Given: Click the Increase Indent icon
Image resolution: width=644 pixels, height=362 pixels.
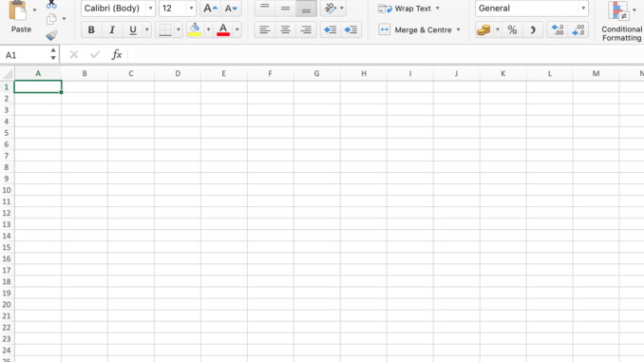Looking at the screenshot, I should 350,29.
